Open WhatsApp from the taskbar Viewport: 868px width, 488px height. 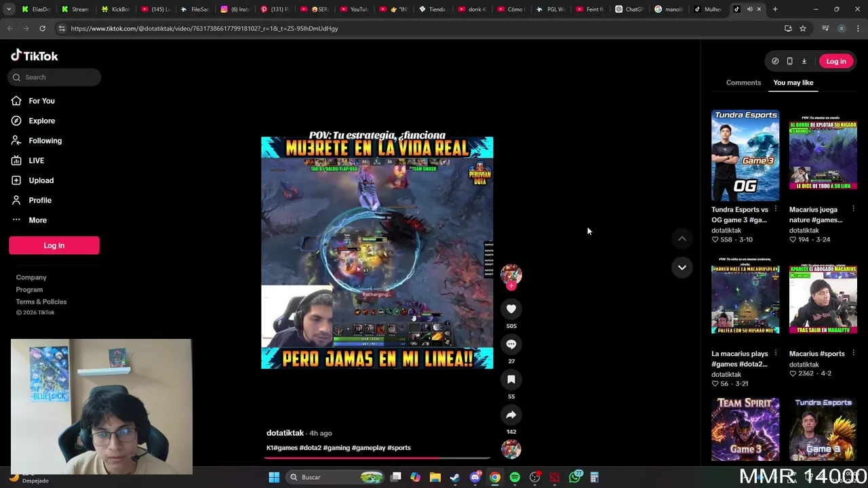pyautogui.click(x=575, y=477)
